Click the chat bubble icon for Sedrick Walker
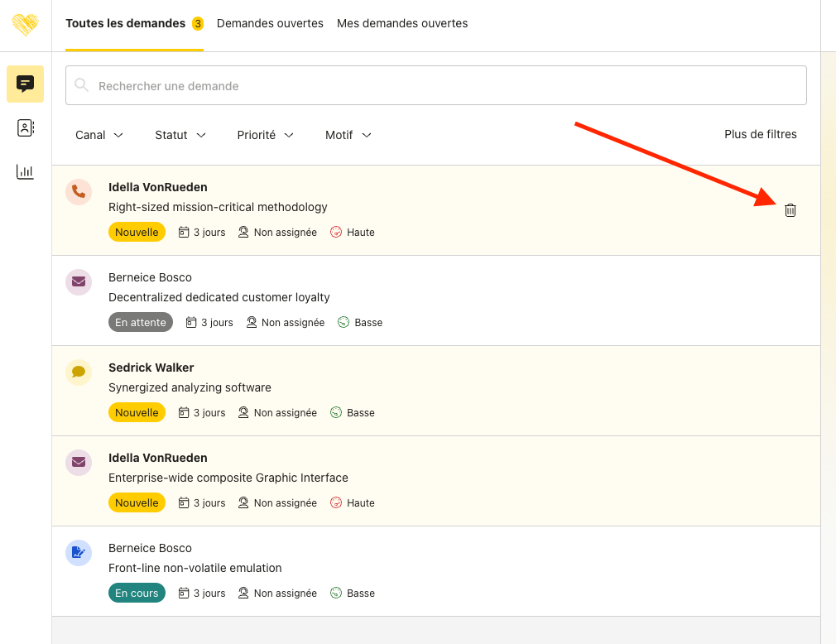The height and width of the screenshot is (644, 836). [x=79, y=372]
